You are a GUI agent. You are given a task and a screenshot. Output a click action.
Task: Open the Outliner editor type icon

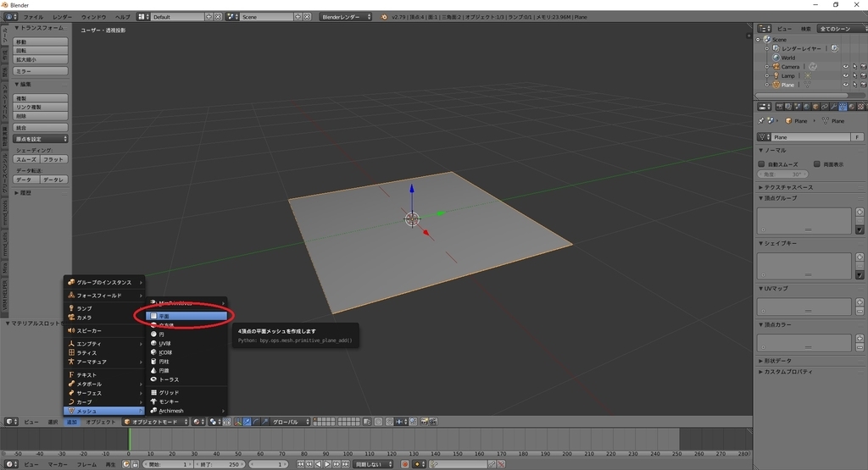[765, 28]
